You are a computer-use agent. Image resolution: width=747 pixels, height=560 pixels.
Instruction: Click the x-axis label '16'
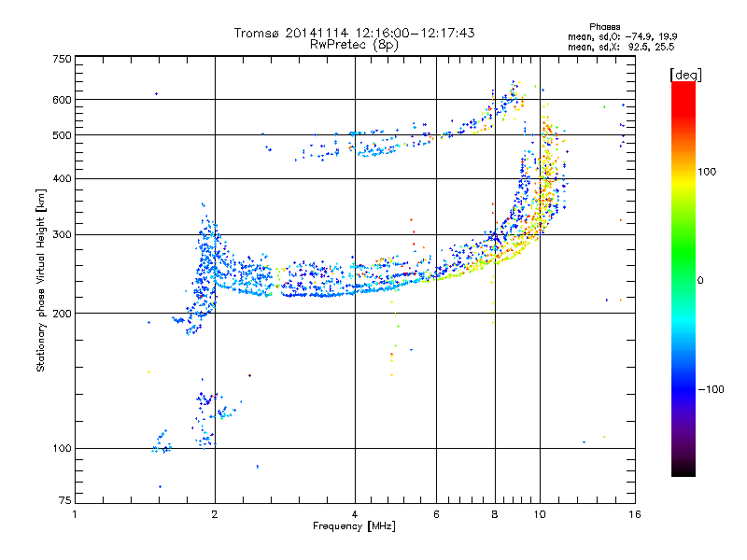pyautogui.click(x=635, y=514)
